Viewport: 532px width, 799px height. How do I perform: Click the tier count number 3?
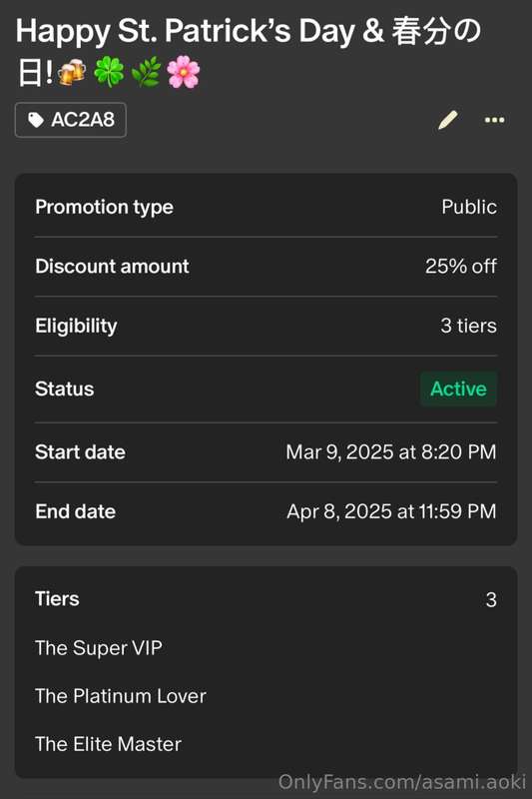(491, 600)
